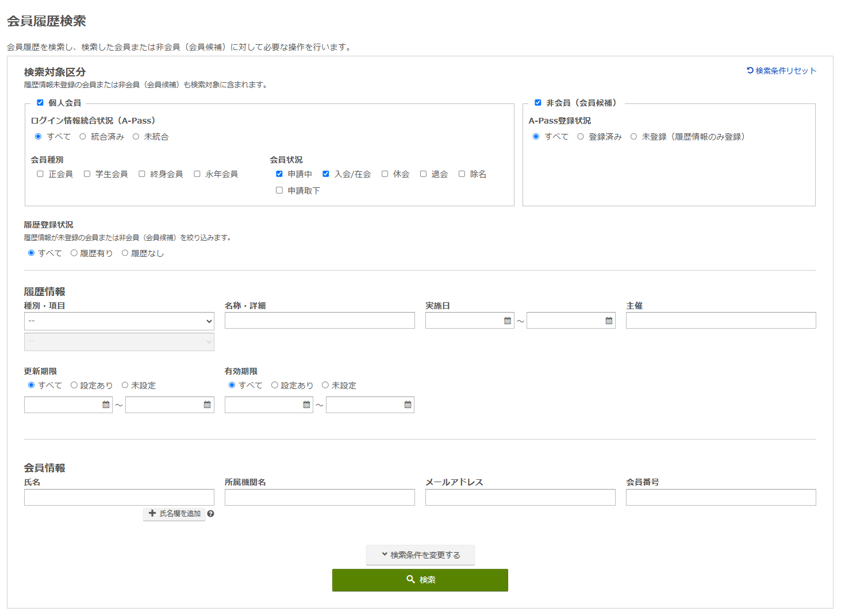Open calendar picker for 有効期限 end date
This screenshot has width=845, height=616.
(x=408, y=405)
